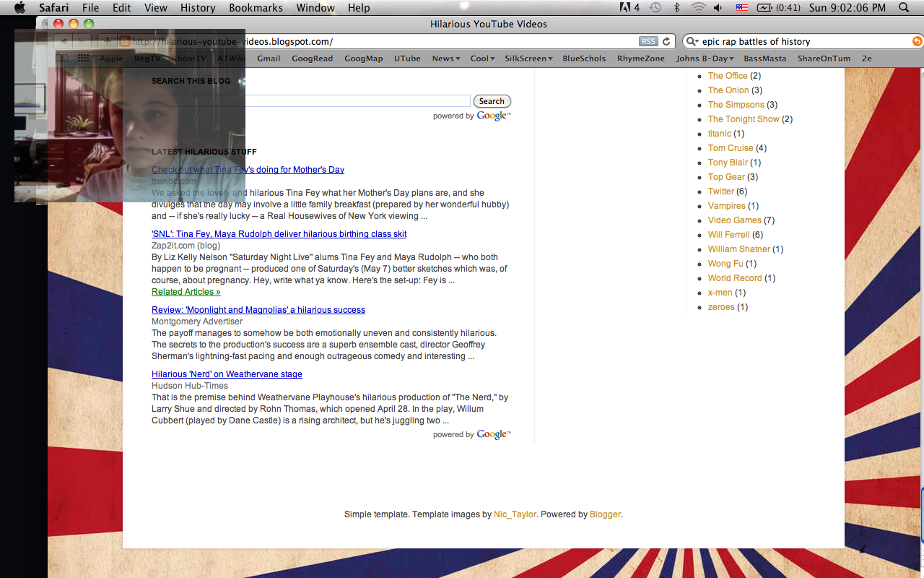The width and height of the screenshot is (924, 578).
Task: Open the Wi-Fi status menu
Action: pyautogui.click(x=698, y=8)
